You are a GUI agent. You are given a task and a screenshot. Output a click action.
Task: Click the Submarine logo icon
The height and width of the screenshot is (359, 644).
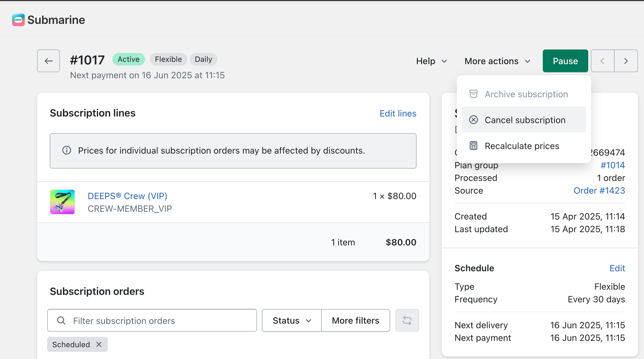pos(18,20)
